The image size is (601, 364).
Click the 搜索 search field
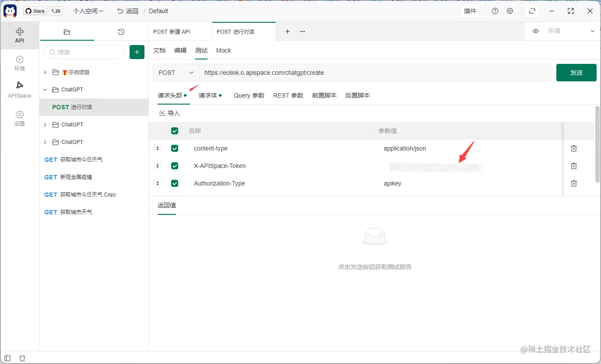coord(84,52)
